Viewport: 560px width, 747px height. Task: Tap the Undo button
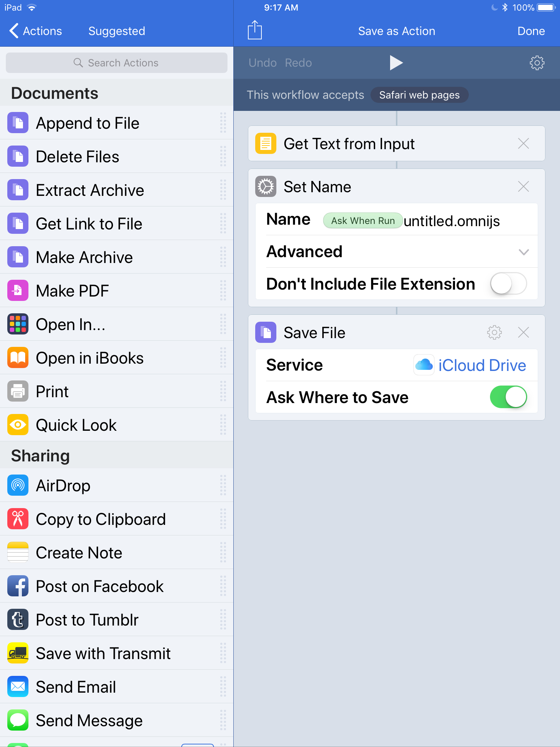point(262,63)
